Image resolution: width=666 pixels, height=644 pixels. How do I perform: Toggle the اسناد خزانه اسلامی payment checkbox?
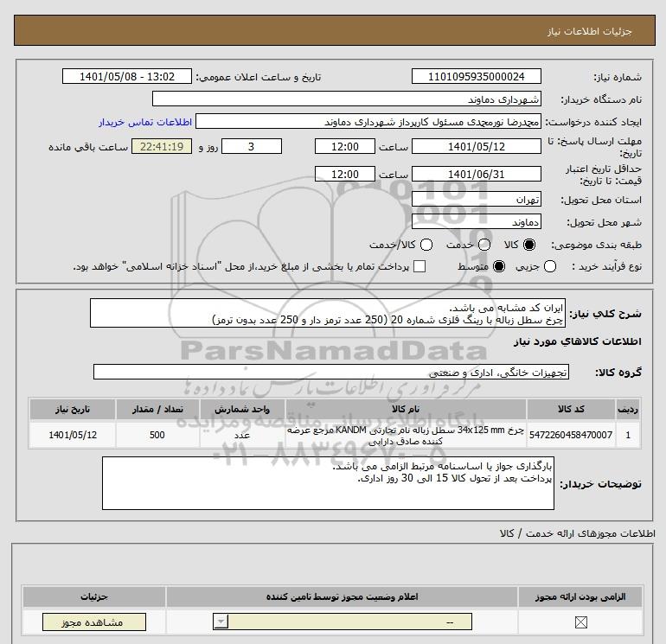pos(419,266)
